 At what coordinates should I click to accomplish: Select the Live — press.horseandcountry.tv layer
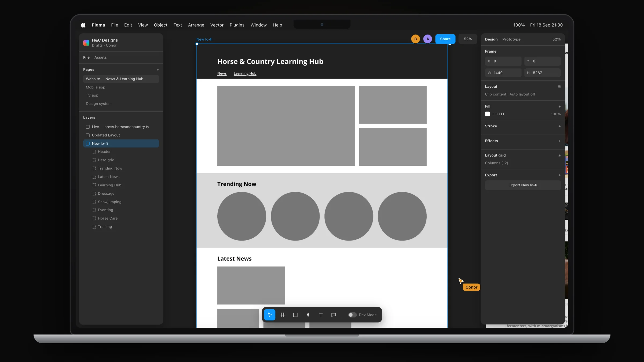[121, 127]
